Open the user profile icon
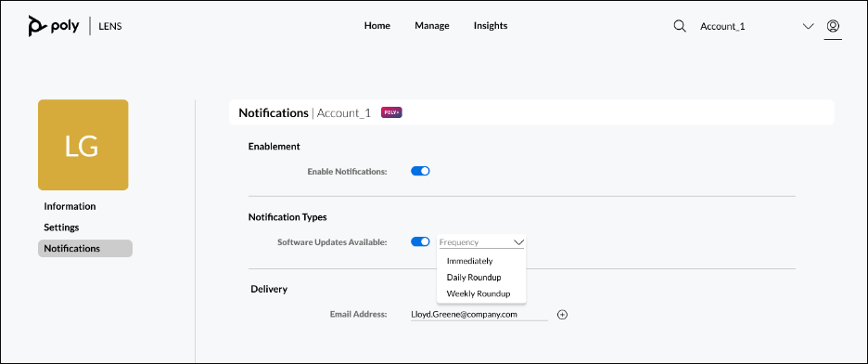 (833, 26)
